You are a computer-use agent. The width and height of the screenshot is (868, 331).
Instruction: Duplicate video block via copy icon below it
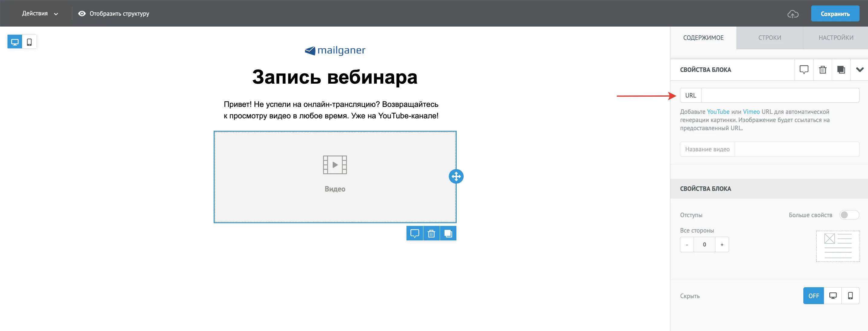(448, 233)
